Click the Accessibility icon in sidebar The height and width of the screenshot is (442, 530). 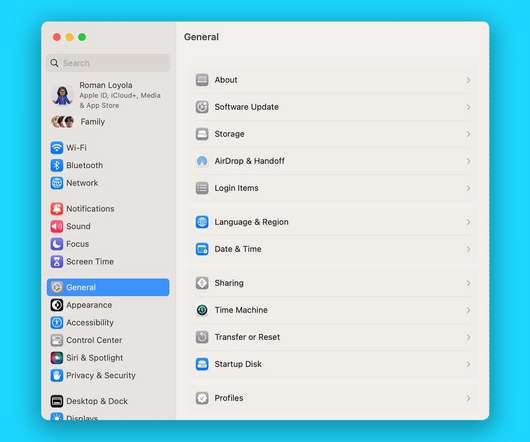56,322
